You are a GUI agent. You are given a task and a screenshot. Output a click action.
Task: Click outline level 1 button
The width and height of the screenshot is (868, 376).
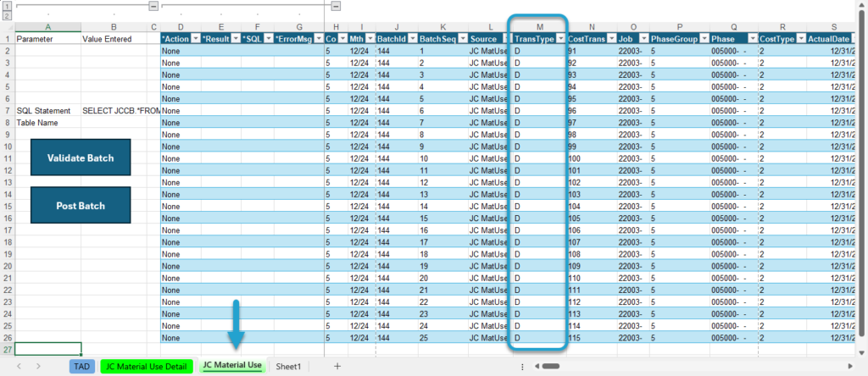point(7,7)
